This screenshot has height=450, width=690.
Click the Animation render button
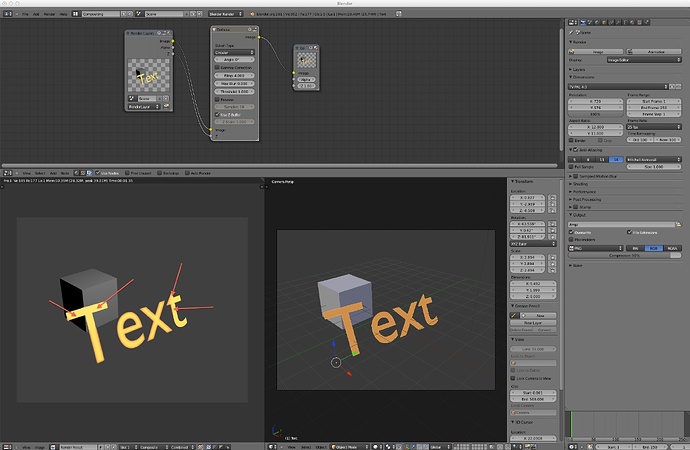coord(653,52)
